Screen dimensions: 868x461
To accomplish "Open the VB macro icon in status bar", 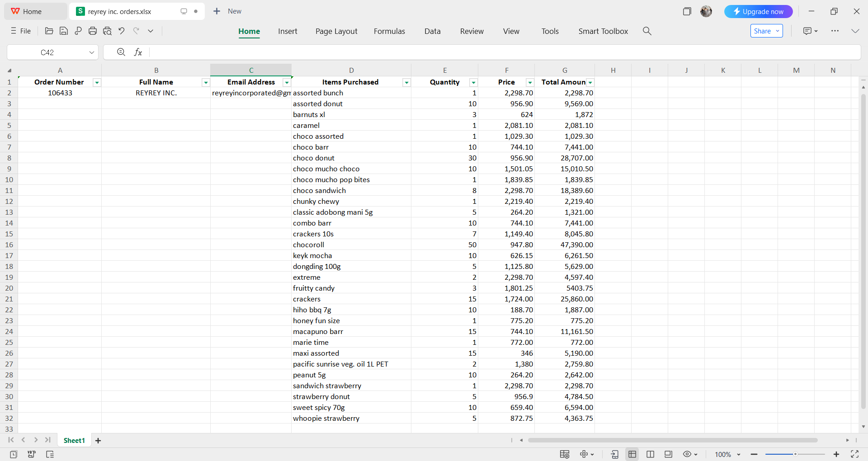I will click(x=32, y=454).
